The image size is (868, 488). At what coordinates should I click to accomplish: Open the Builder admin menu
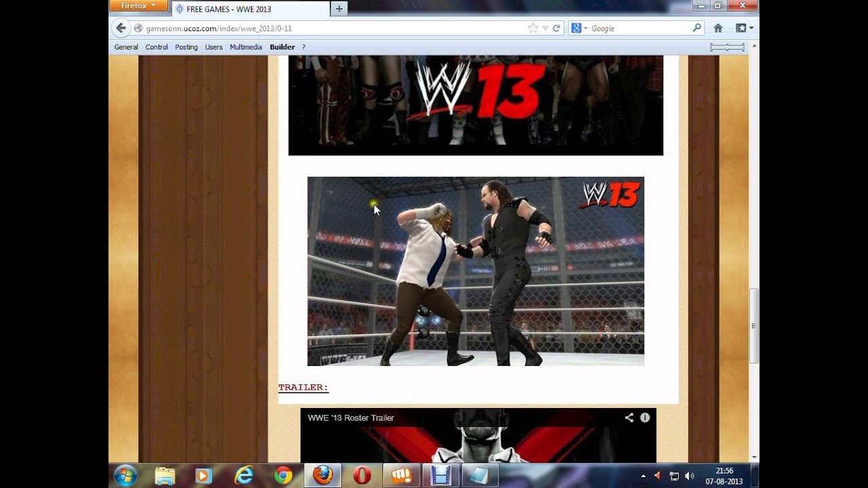282,47
